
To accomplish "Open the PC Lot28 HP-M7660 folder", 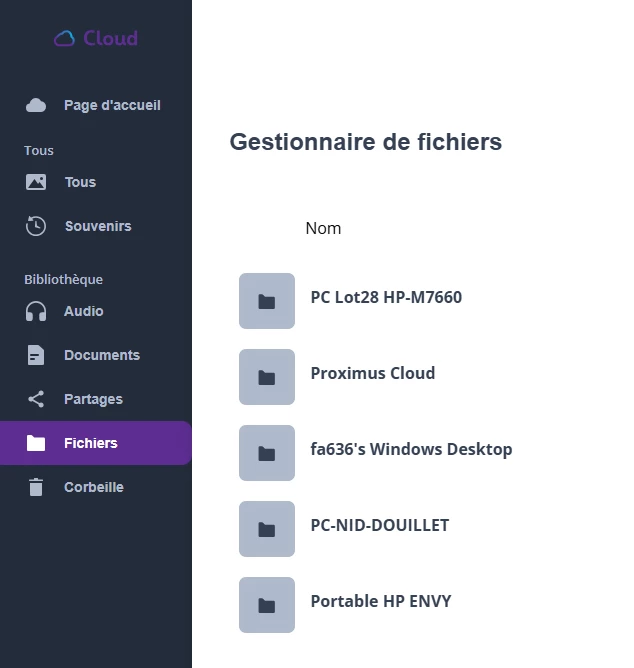I will [x=386, y=297].
